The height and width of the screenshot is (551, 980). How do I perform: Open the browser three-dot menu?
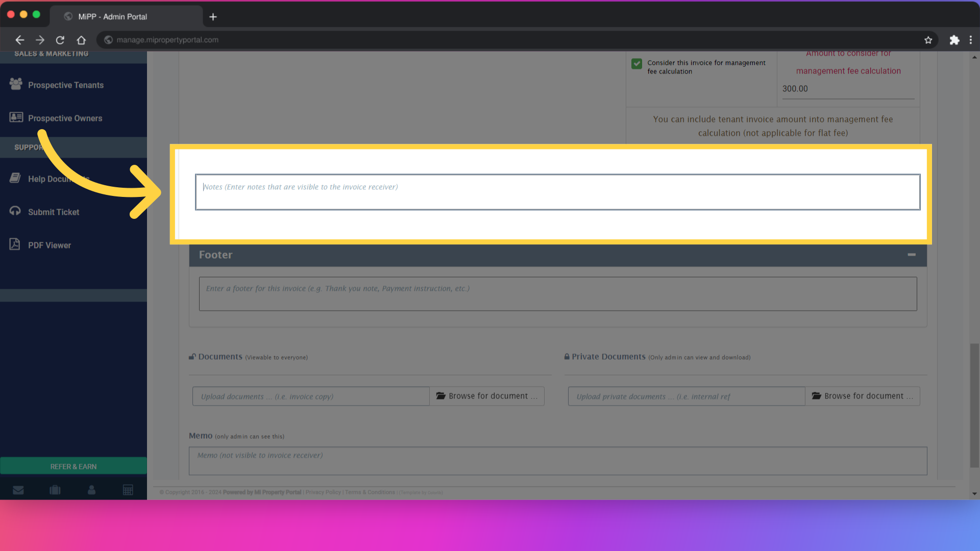click(971, 40)
